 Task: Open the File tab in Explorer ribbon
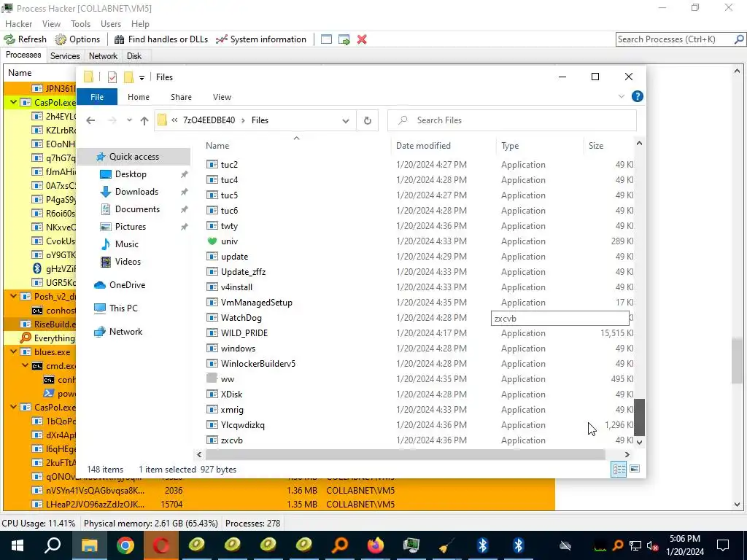97,97
